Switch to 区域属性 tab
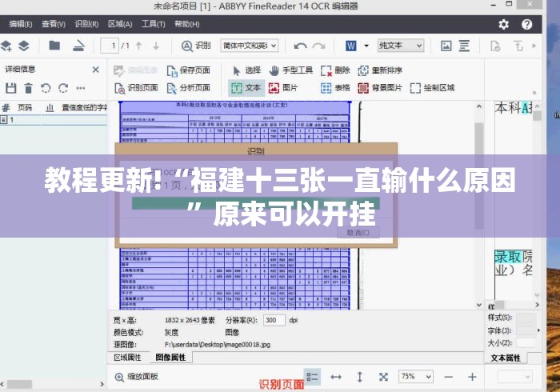Image resolution: width=560 pixels, height=392 pixels. (127, 358)
